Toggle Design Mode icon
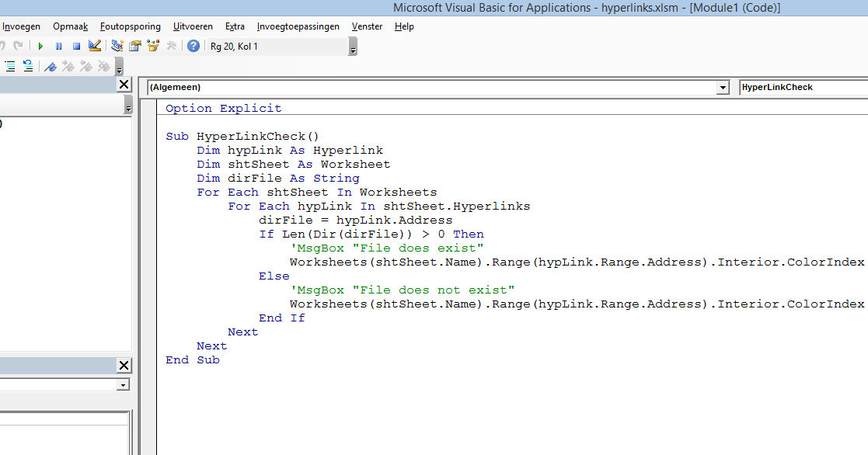Screen dimensions: 868x455 click(95, 46)
